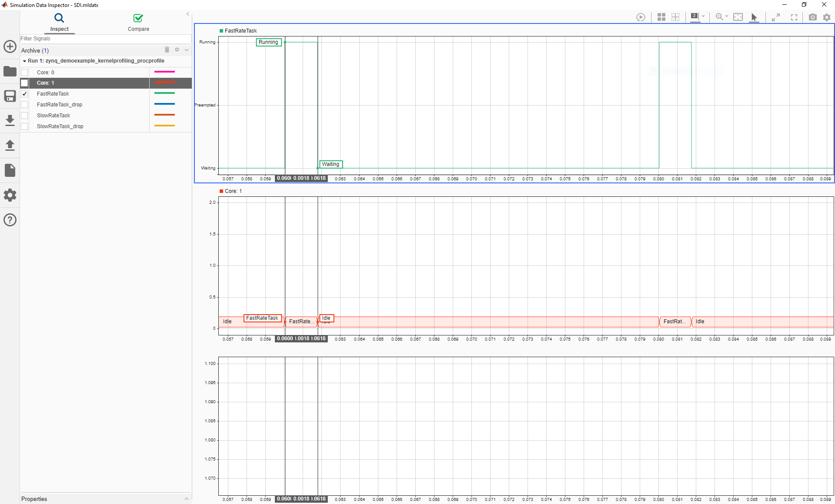This screenshot has width=835, height=504.
Task: Open help with the question mark icon
Action: [10, 220]
